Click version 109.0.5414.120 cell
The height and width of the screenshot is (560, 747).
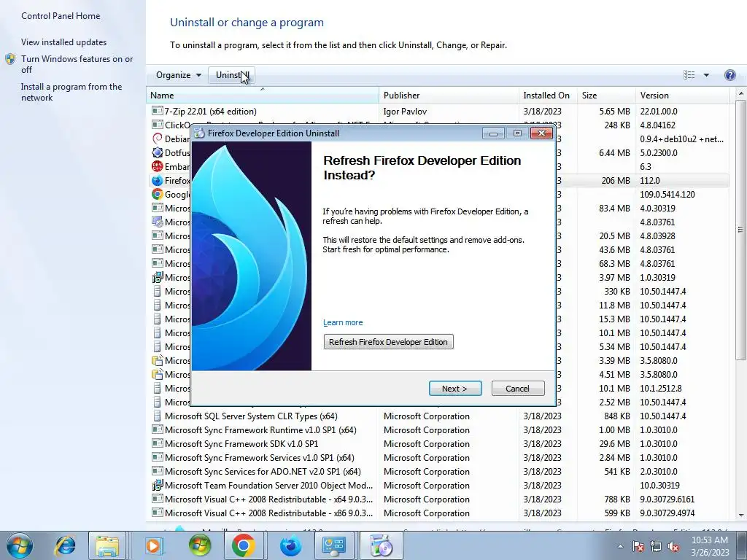pyautogui.click(x=667, y=194)
